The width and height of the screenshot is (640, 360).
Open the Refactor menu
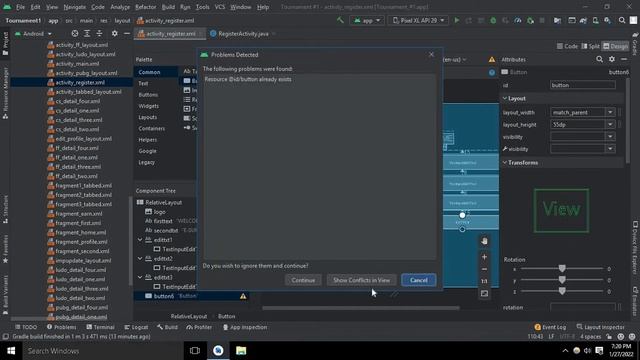(145, 7)
